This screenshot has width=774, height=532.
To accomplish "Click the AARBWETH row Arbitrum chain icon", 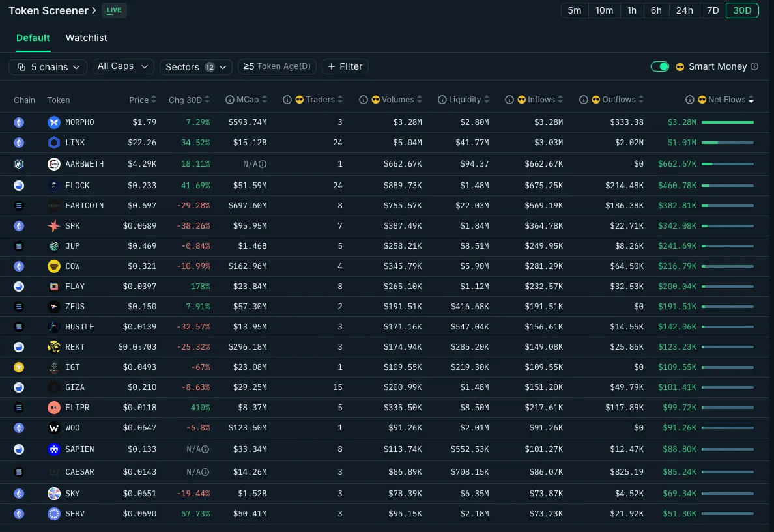I will [19, 164].
